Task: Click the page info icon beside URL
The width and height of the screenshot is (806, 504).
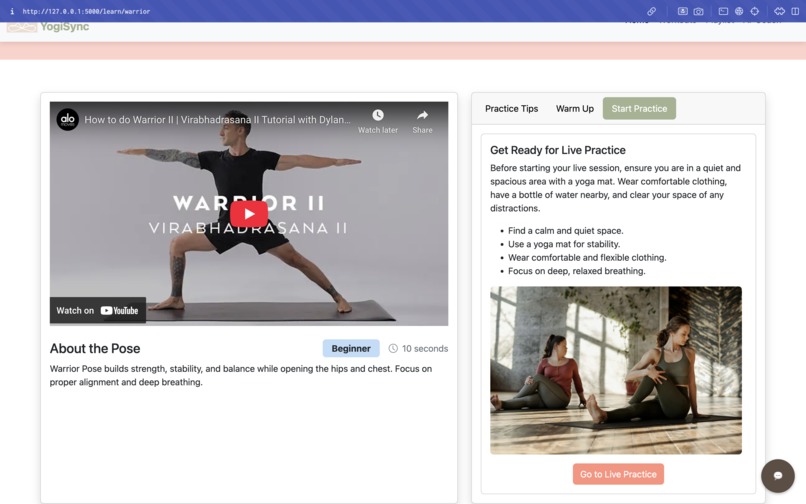Action: pos(12,11)
